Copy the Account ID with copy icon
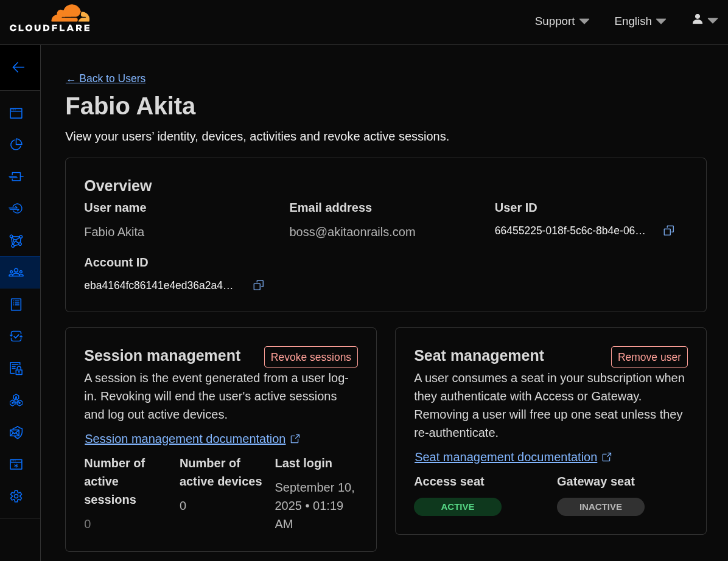The width and height of the screenshot is (728, 561). coord(259,285)
